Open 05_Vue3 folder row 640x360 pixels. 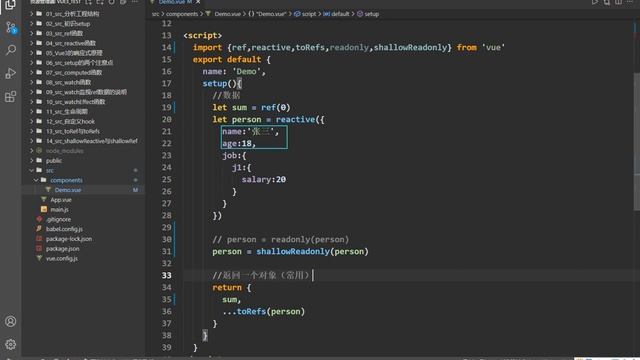[x=83, y=53]
